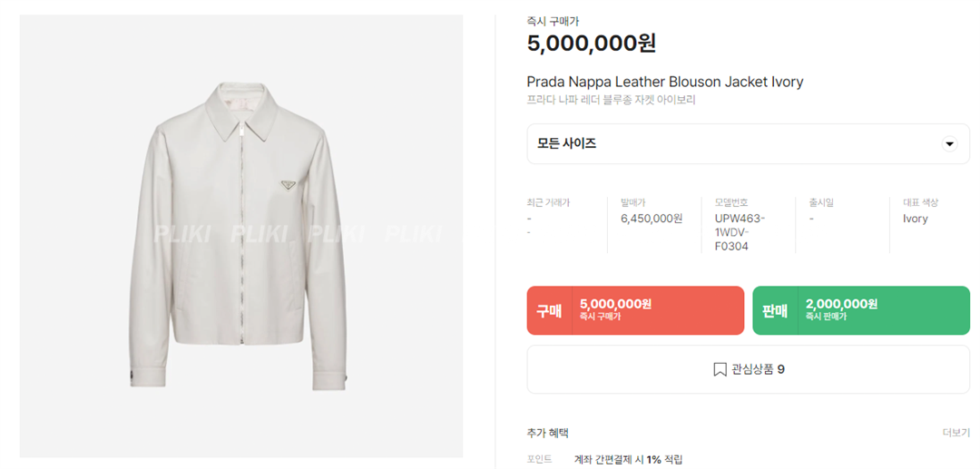Image resolution: width=980 pixels, height=469 pixels.
Task: Click the 6,450,000원 release price value
Action: 651,219
